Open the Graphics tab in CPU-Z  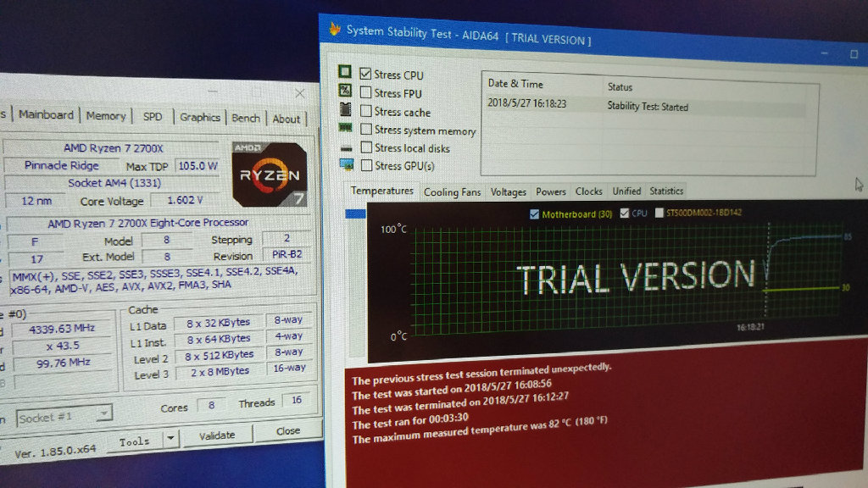pyautogui.click(x=200, y=117)
